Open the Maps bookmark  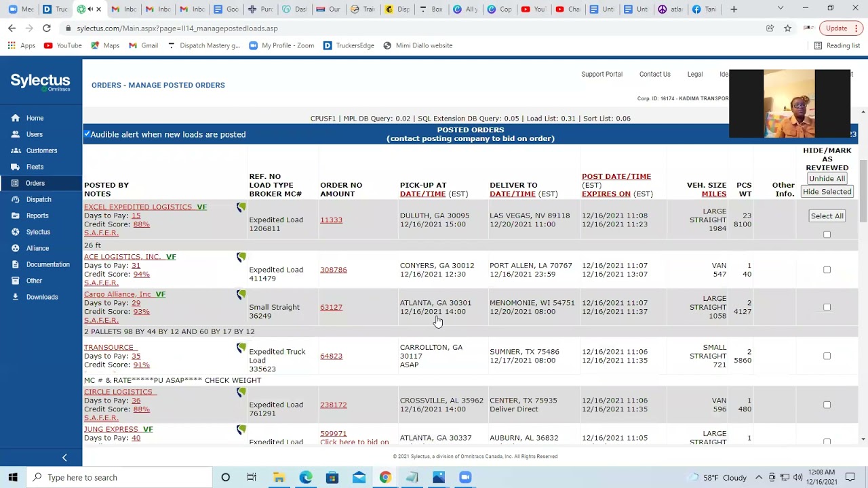(x=104, y=45)
